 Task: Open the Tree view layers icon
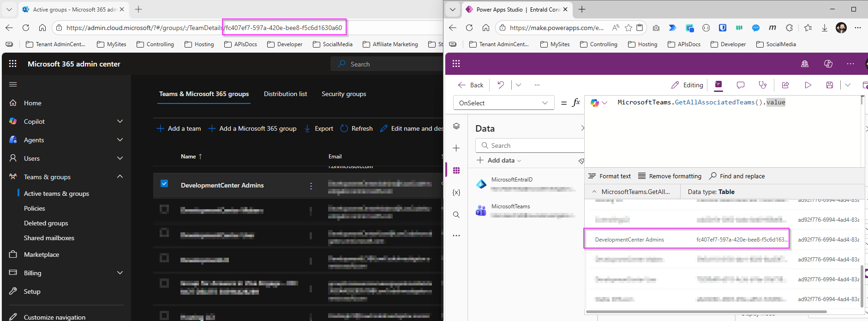(x=456, y=126)
